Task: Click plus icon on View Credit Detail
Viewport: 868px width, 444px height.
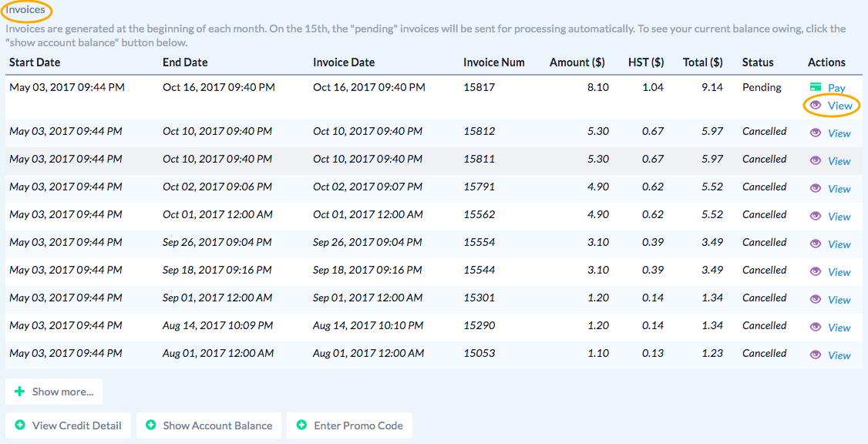Action: (x=20, y=425)
